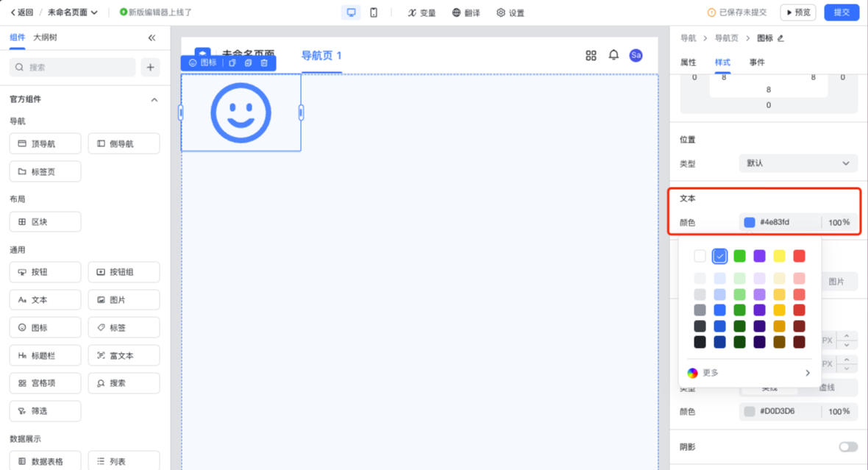Select the 虚线 dashed line option
The height and width of the screenshot is (470, 868).
[x=827, y=388]
